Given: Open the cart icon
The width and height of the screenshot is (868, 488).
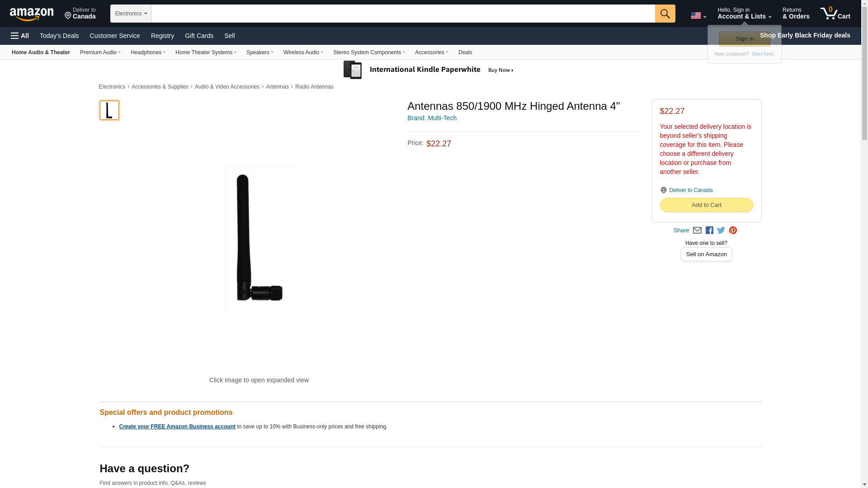Looking at the screenshot, I should tap(835, 13).
